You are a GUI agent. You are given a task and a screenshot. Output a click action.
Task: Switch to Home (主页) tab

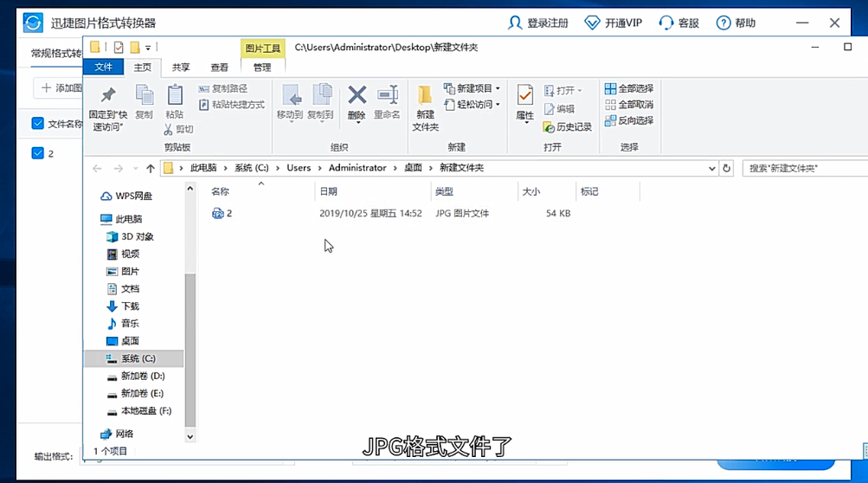(142, 67)
